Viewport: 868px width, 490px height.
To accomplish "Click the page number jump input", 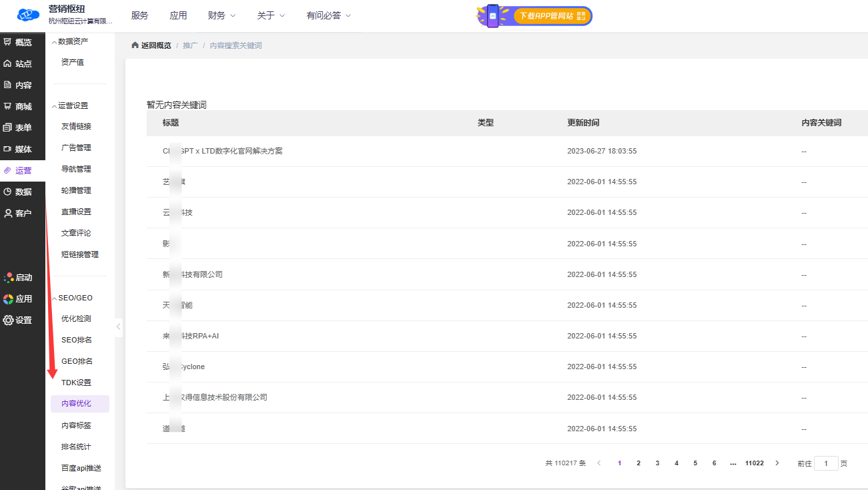I will [x=826, y=463].
